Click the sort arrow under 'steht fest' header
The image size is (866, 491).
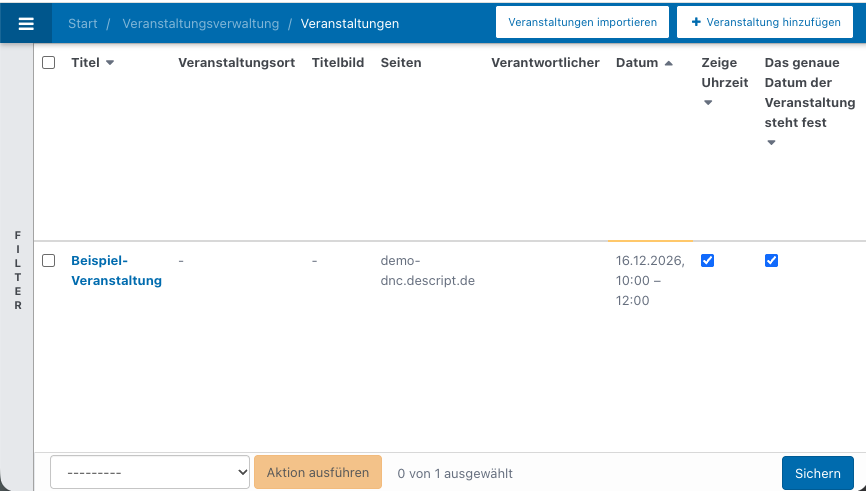772,142
